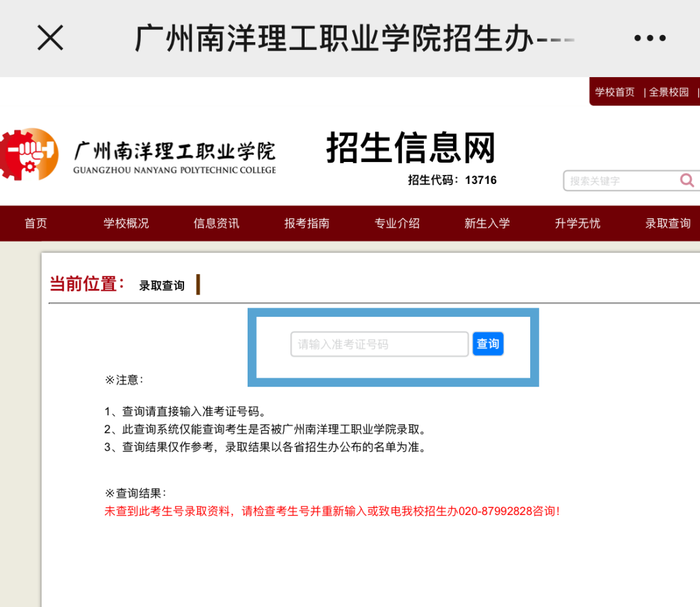
Task: Select the 首页 menu item
Action: coord(36,223)
